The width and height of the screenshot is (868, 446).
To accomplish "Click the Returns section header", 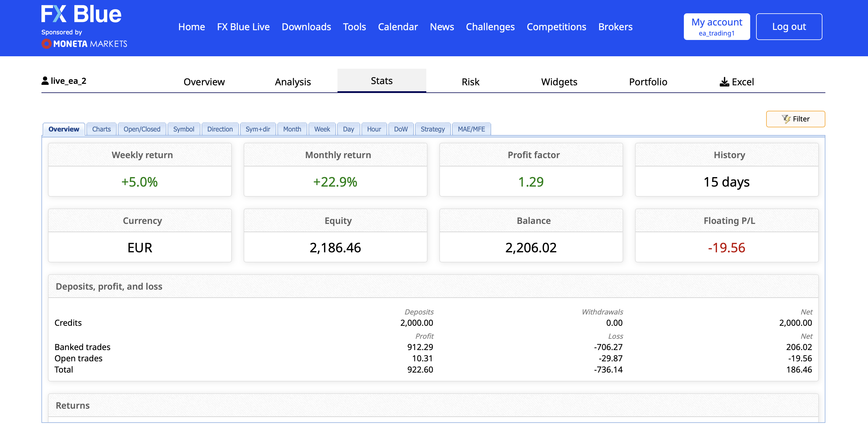I will click(73, 405).
